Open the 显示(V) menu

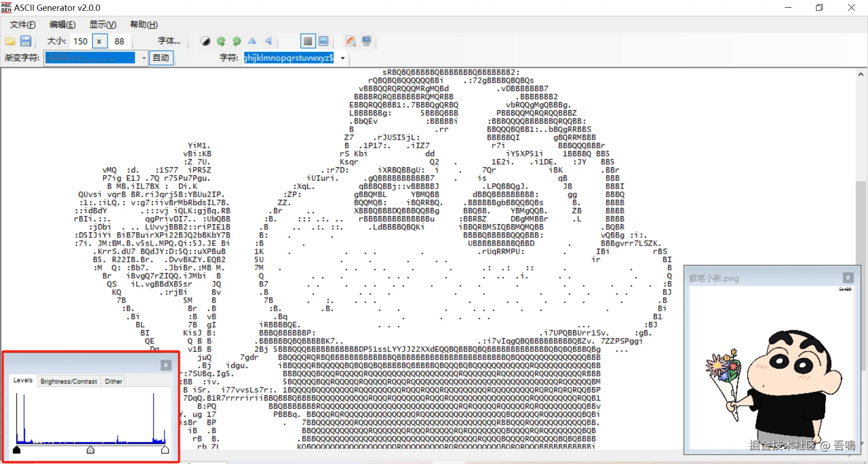[x=103, y=24]
